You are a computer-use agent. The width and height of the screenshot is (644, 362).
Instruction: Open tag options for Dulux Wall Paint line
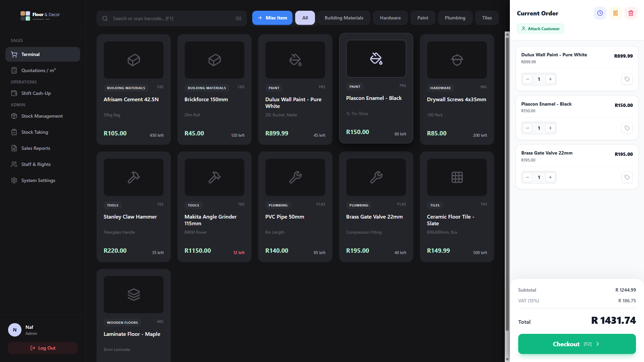click(627, 79)
